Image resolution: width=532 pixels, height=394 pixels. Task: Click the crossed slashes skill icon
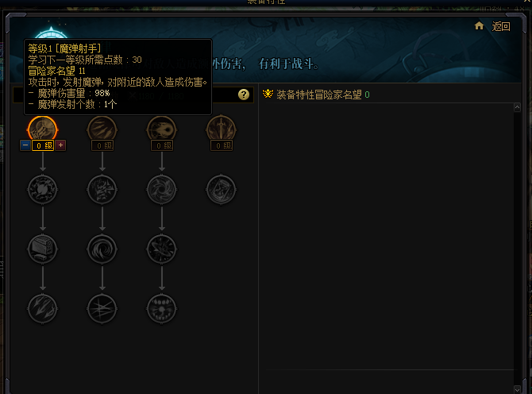point(102,309)
